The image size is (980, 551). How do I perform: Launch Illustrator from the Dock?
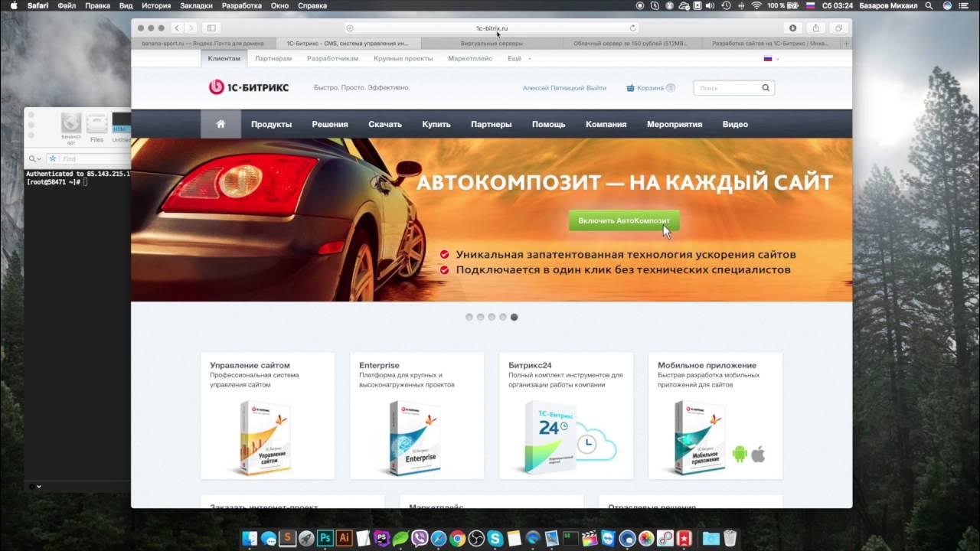pos(344,538)
